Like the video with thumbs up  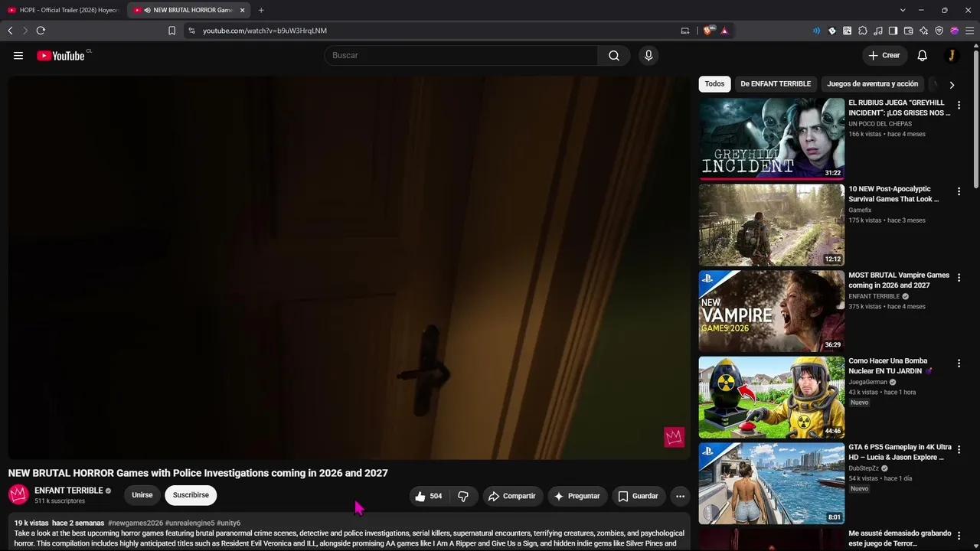tap(429, 496)
